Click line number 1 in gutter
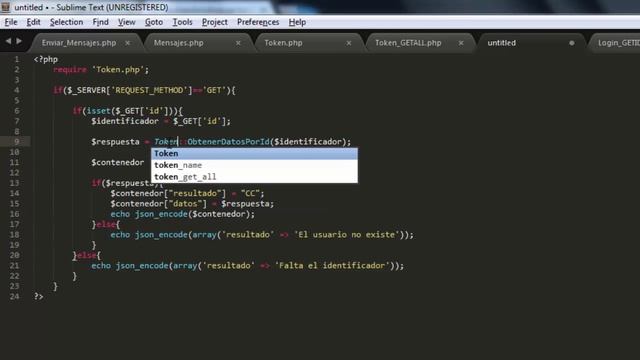This screenshot has height=360, width=640. click(17, 59)
